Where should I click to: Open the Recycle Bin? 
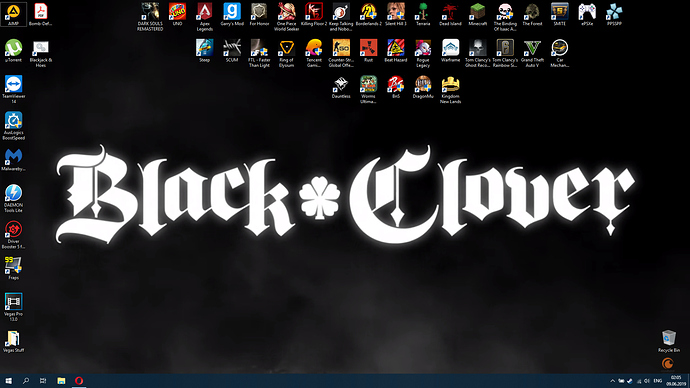[668, 341]
